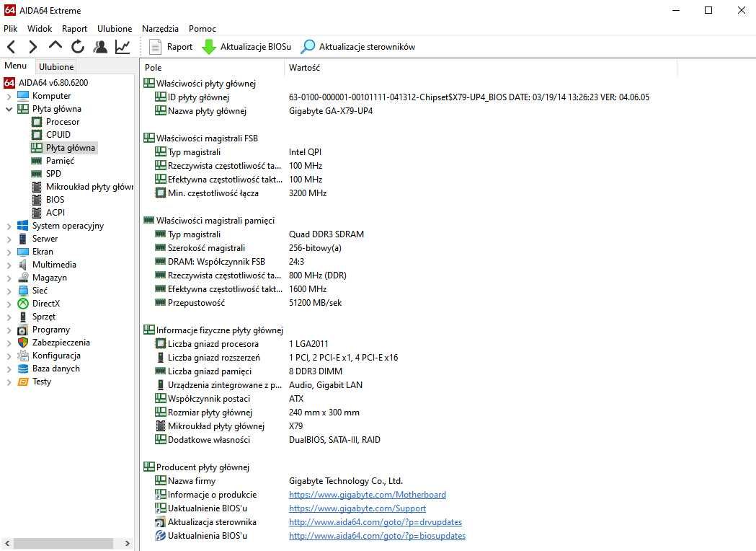Open the Pomoc menu
Viewport: 756px width, 551px height.
(203, 28)
